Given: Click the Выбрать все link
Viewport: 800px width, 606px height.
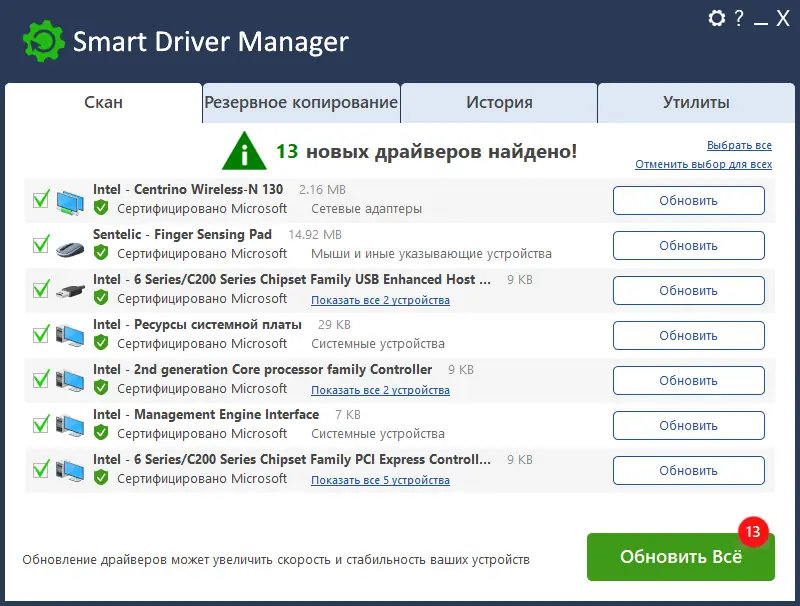Looking at the screenshot, I should point(739,145).
